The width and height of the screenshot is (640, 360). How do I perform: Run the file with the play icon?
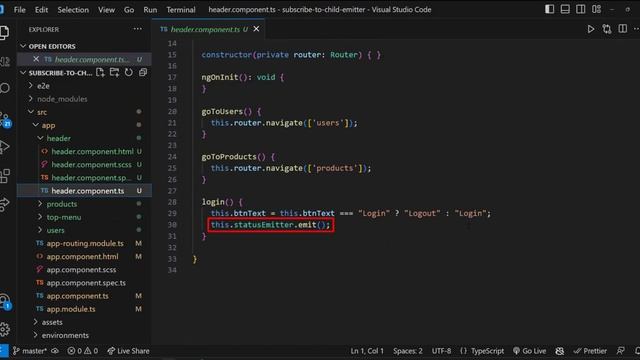pyautogui.click(x=591, y=29)
